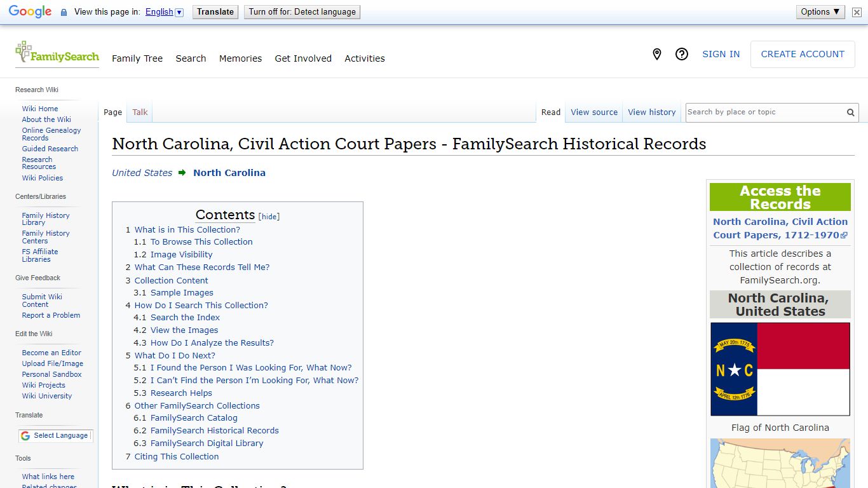Open the Get Involved menu
Viewport: 868px width, 488px height.
303,58
